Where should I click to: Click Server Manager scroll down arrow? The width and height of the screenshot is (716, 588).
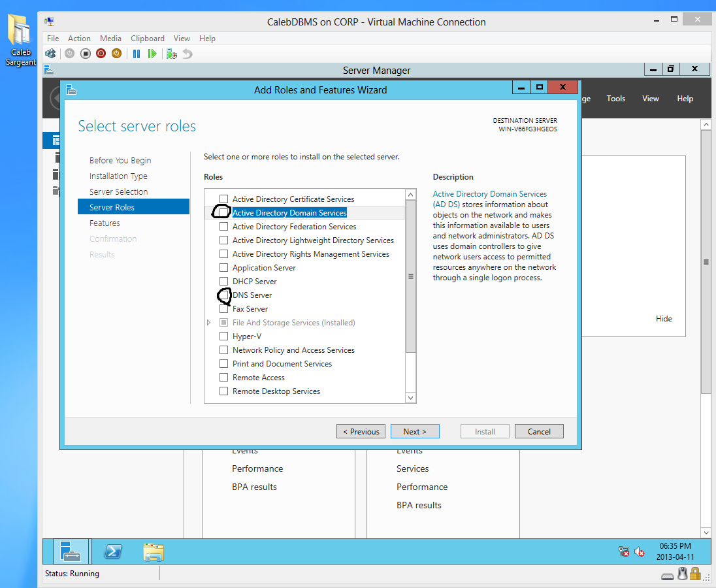(x=706, y=532)
